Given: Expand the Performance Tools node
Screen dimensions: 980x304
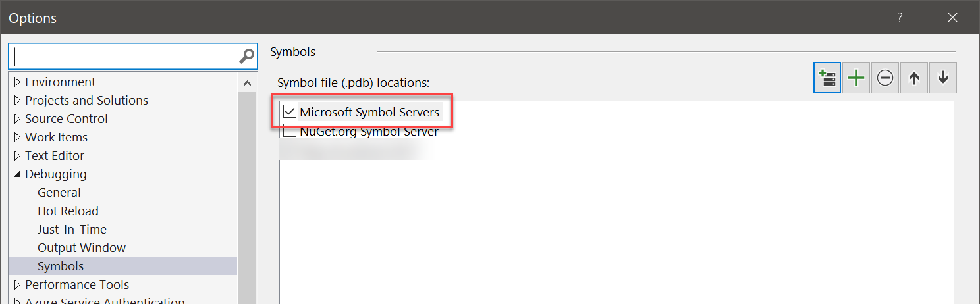Looking at the screenshot, I should point(17,285).
